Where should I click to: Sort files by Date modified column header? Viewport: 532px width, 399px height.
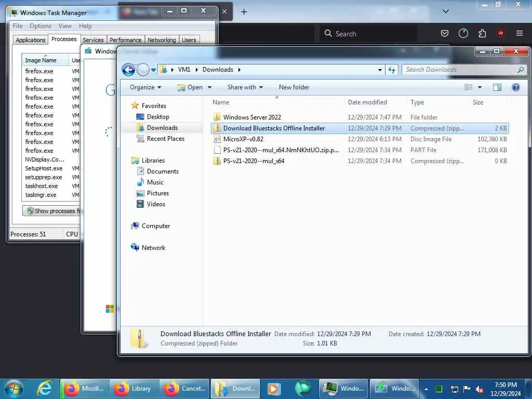tap(376, 102)
